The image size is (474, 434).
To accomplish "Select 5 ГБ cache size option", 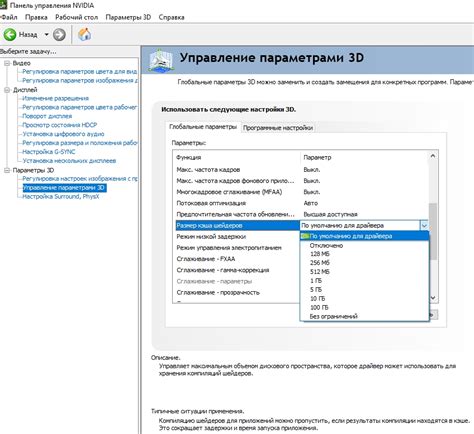I will pos(364,290).
